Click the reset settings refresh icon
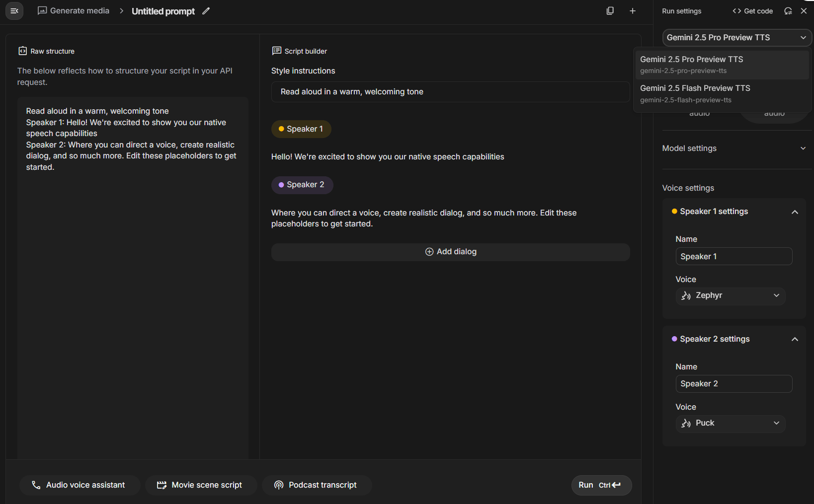The image size is (814, 504). (788, 11)
